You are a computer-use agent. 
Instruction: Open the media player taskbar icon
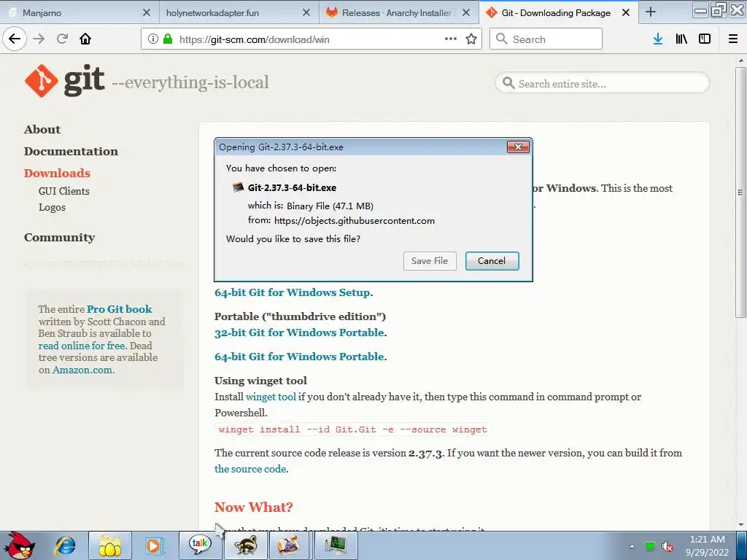coord(155,545)
